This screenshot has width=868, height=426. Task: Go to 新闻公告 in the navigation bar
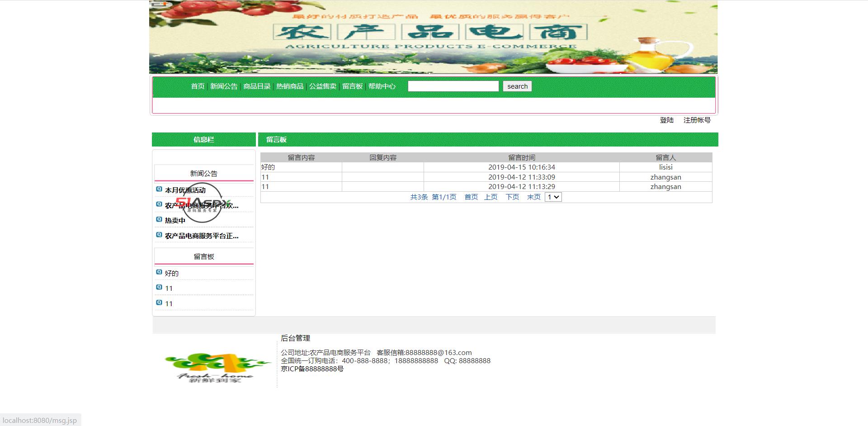[x=224, y=86]
